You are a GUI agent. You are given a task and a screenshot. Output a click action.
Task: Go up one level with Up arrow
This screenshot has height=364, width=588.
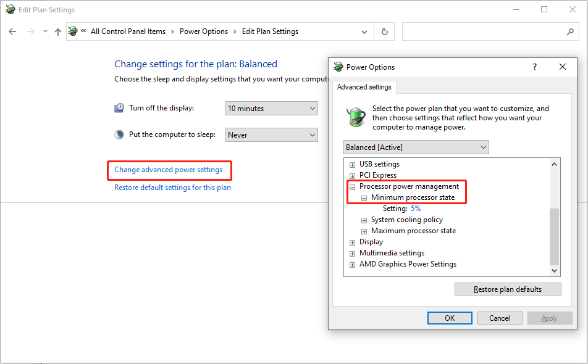[58, 32]
